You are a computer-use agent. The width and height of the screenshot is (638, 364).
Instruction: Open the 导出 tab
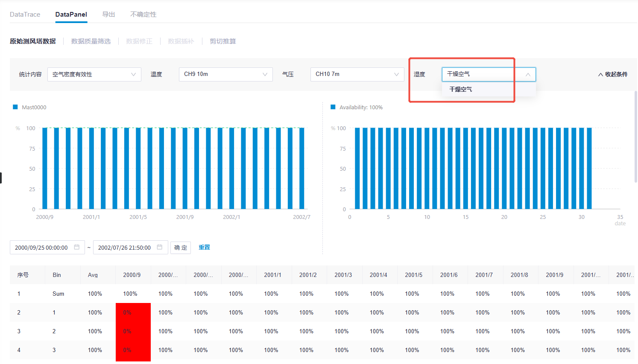coord(108,15)
